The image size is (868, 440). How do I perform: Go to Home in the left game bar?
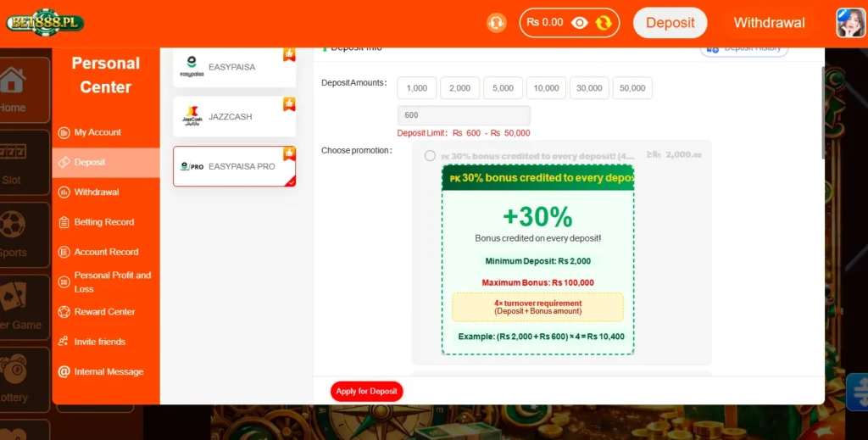click(x=14, y=90)
